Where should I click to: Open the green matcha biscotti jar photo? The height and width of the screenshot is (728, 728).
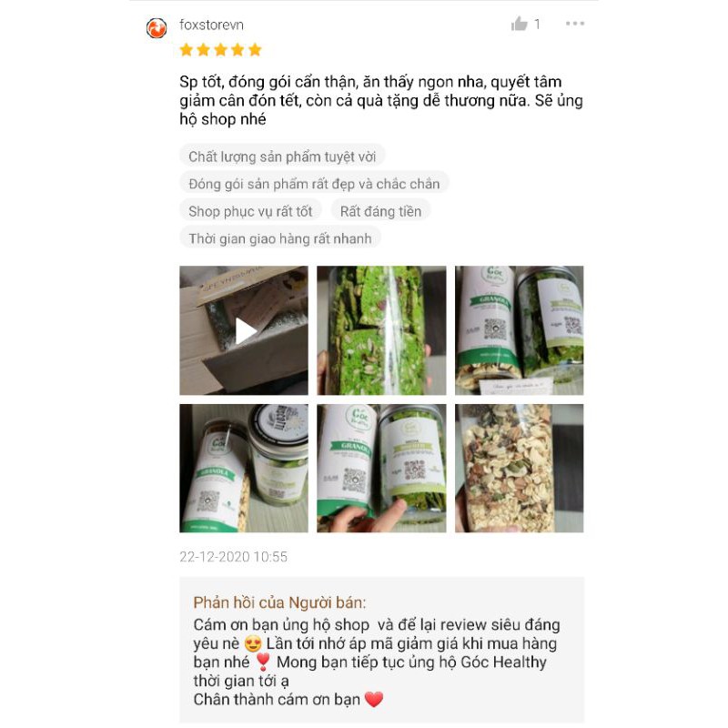point(381,330)
